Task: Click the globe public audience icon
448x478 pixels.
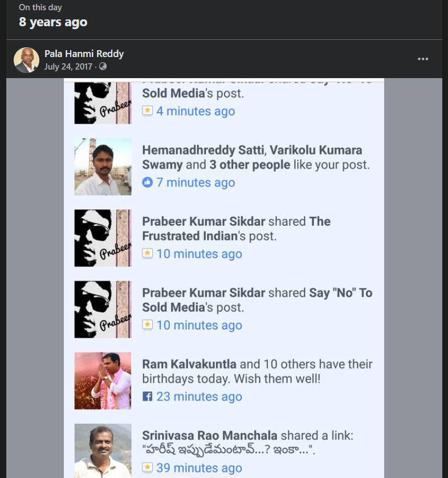Action: point(103,67)
